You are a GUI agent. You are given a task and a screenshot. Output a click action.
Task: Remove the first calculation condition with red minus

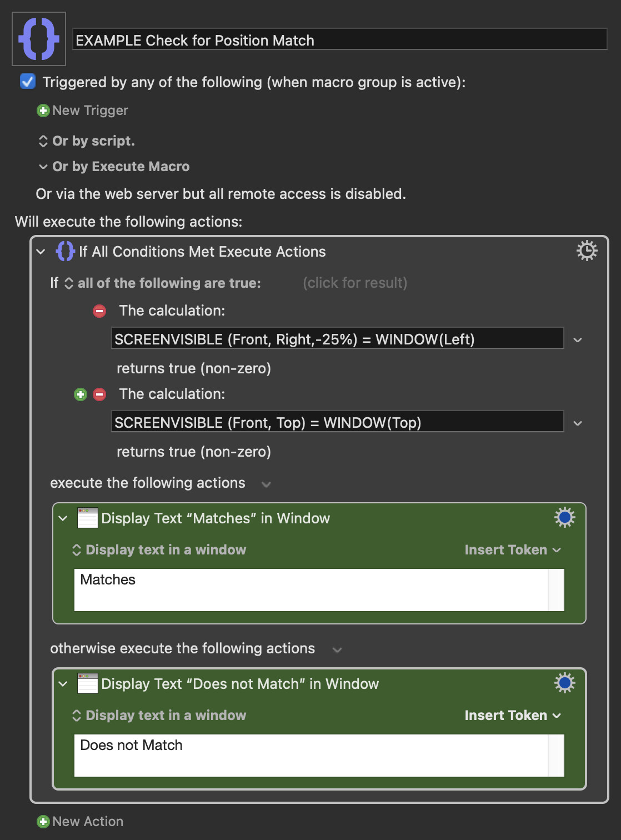coord(99,311)
